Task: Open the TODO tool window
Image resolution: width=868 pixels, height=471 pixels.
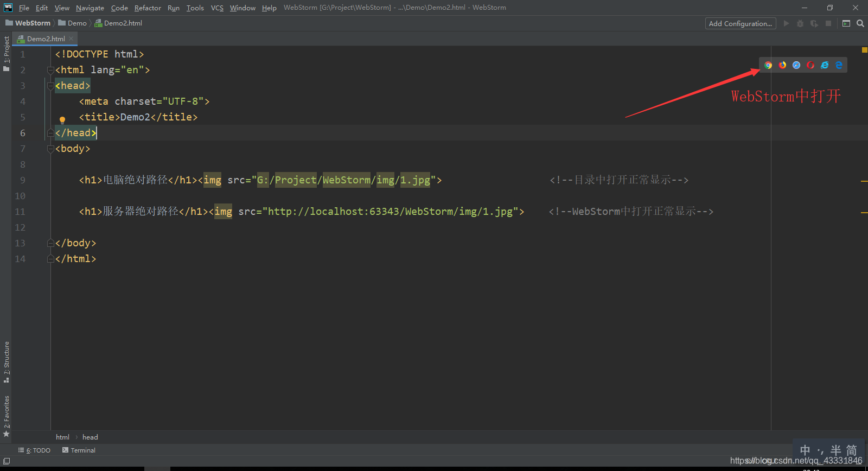Action: 34,450
